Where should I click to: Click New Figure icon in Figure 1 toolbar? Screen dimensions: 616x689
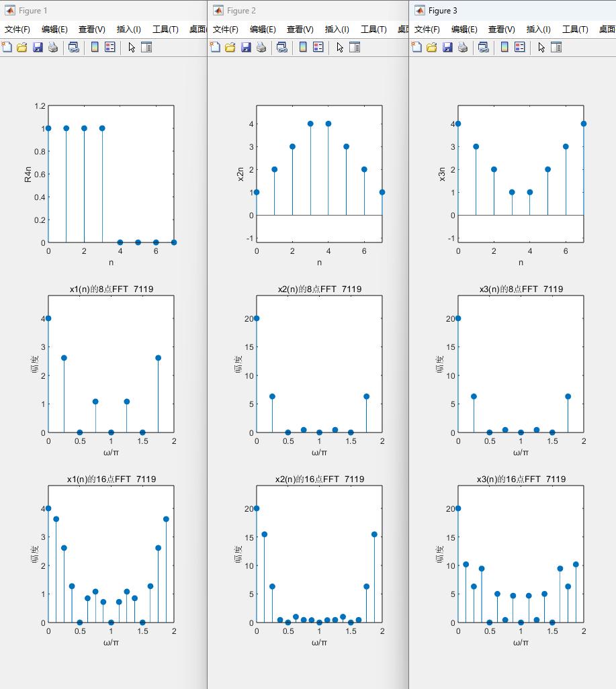tap(7, 47)
